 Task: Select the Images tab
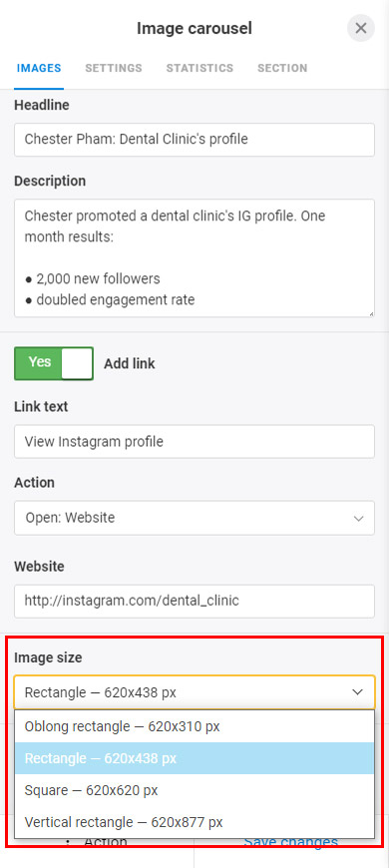[39, 68]
